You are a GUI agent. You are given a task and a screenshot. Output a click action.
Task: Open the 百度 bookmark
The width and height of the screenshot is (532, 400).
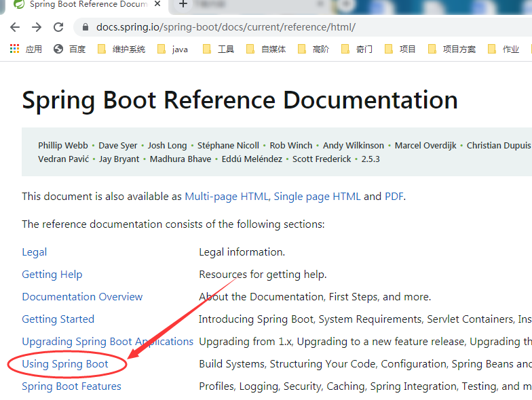pyautogui.click(x=69, y=49)
